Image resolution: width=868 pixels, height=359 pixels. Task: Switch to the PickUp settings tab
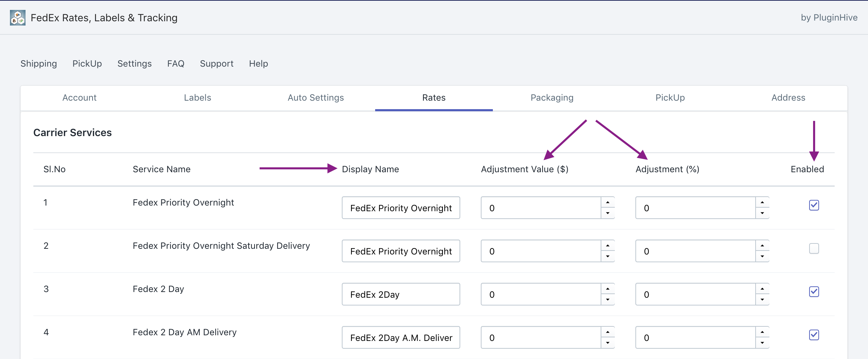click(670, 98)
